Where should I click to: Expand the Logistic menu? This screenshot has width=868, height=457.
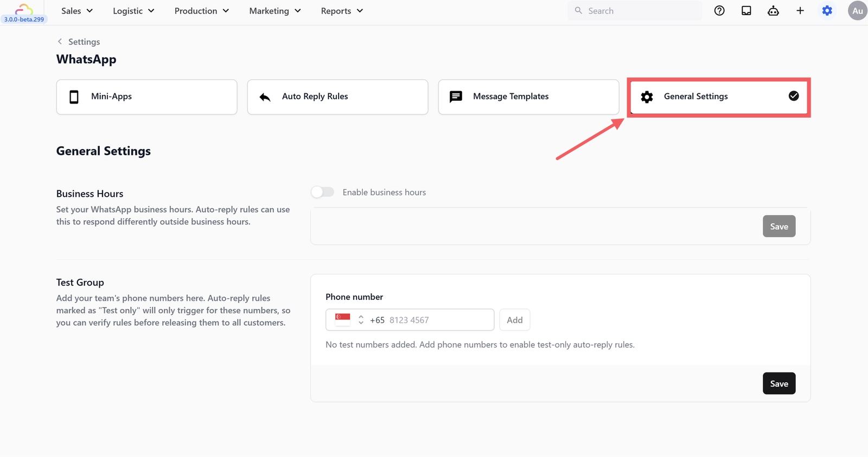(133, 11)
